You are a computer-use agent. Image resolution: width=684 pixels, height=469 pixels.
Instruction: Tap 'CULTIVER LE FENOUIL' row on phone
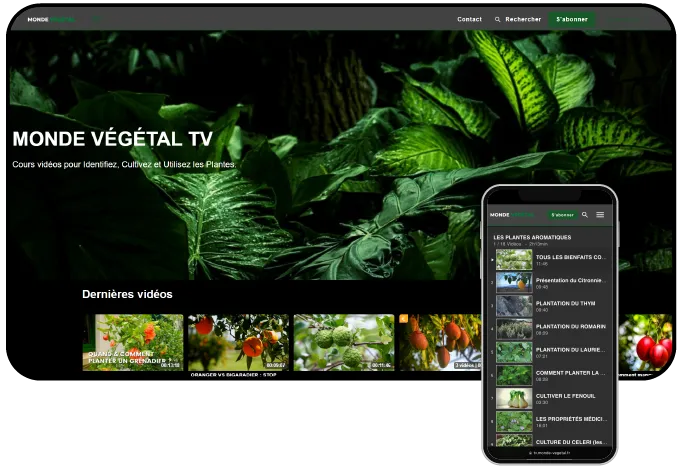click(x=551, y=398)
